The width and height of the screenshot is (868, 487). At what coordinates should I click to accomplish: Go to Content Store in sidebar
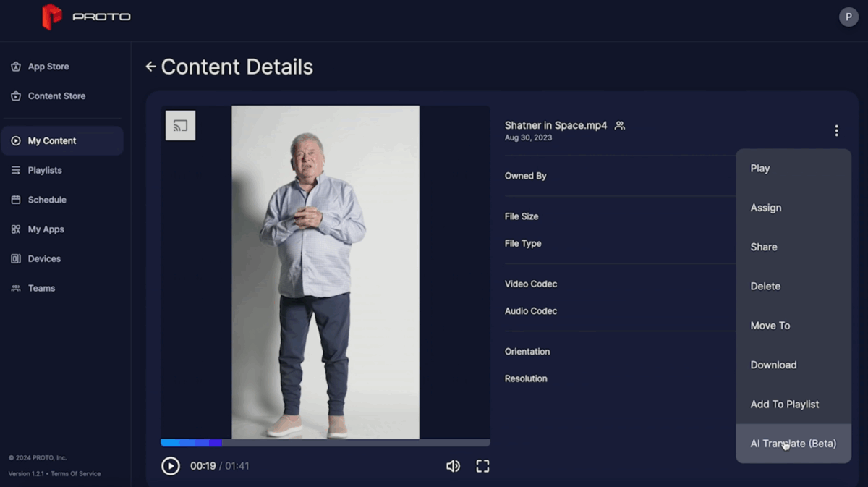56,96
